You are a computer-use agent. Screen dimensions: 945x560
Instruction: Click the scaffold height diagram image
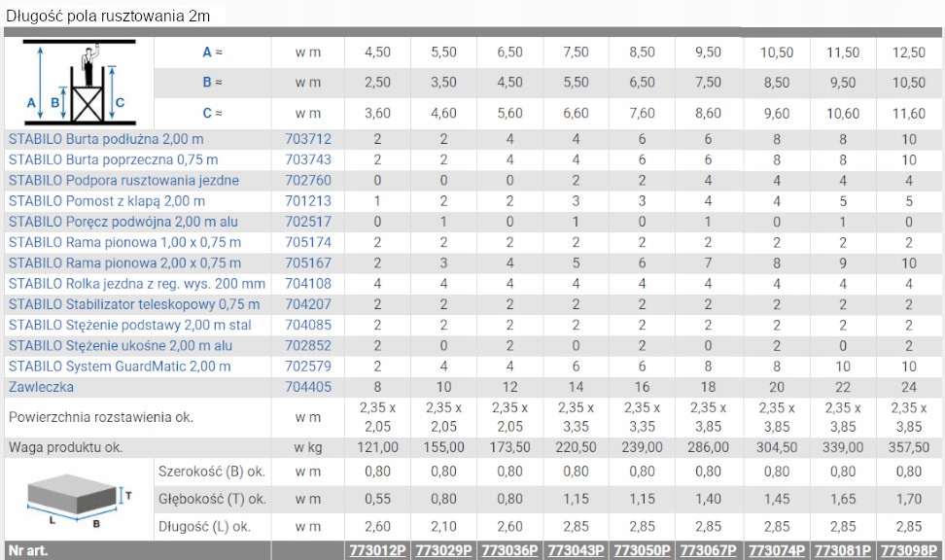pos(80,83)
